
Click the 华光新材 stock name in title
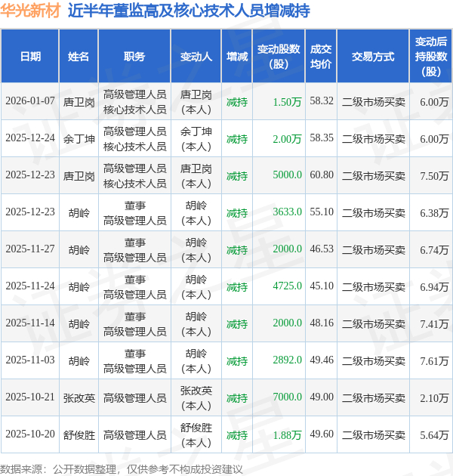coord(29,11)
